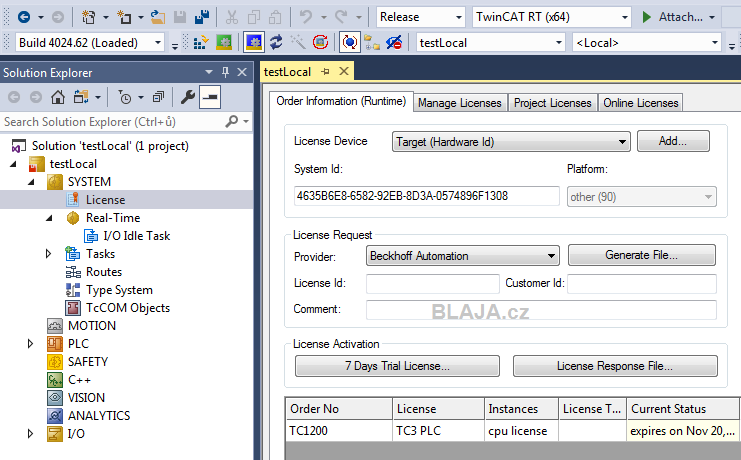Click the 7 Days Trial License... button
741x460 pixels.
pos(397,366)
